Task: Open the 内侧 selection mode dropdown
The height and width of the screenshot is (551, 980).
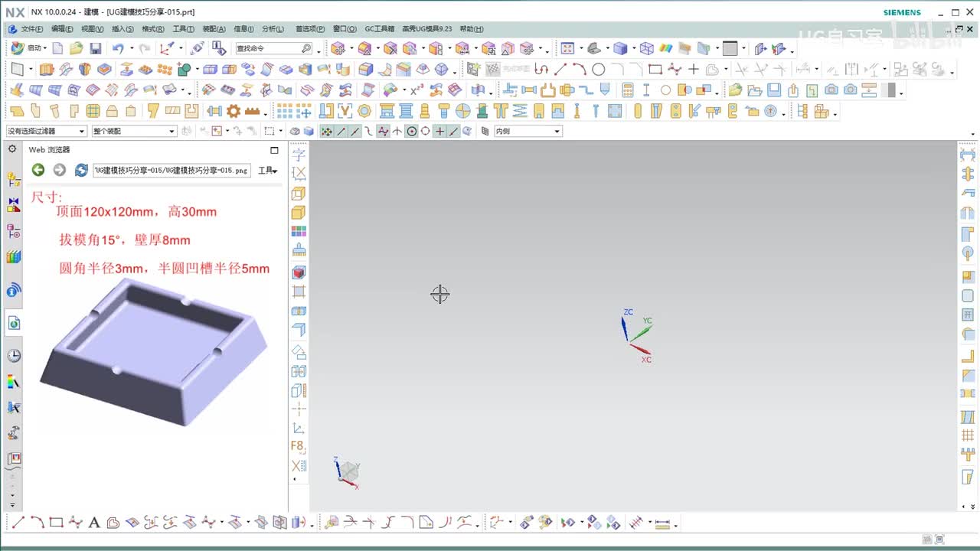Action: [528, 131]
